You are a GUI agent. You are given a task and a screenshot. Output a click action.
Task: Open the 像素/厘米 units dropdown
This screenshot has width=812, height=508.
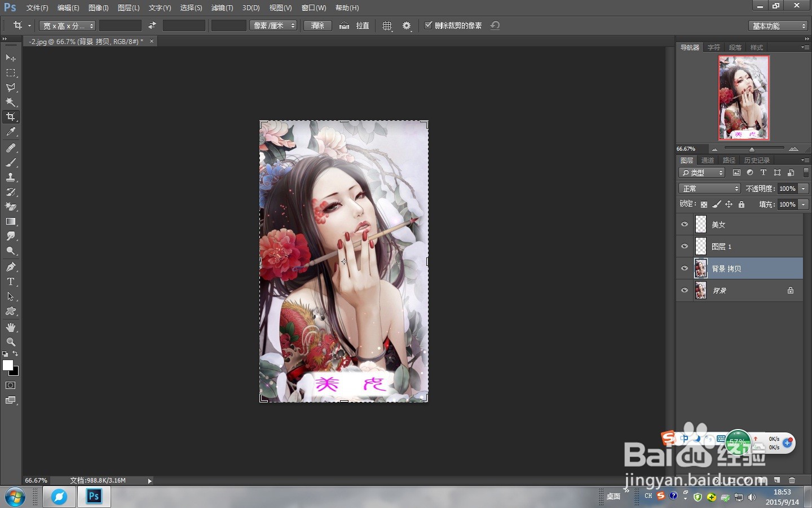point(273,25)
